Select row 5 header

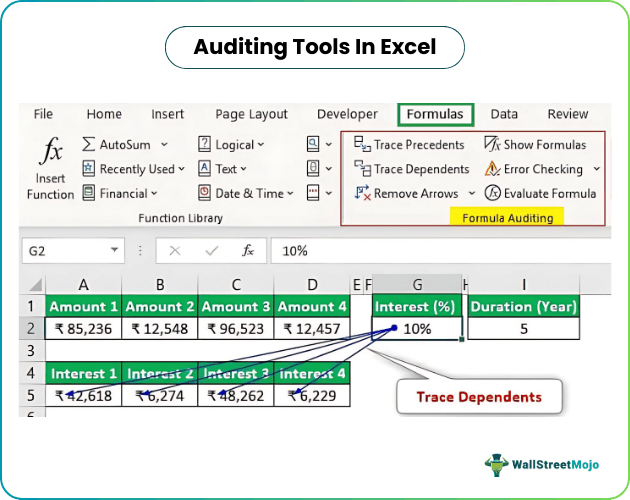tap(31, 395)
